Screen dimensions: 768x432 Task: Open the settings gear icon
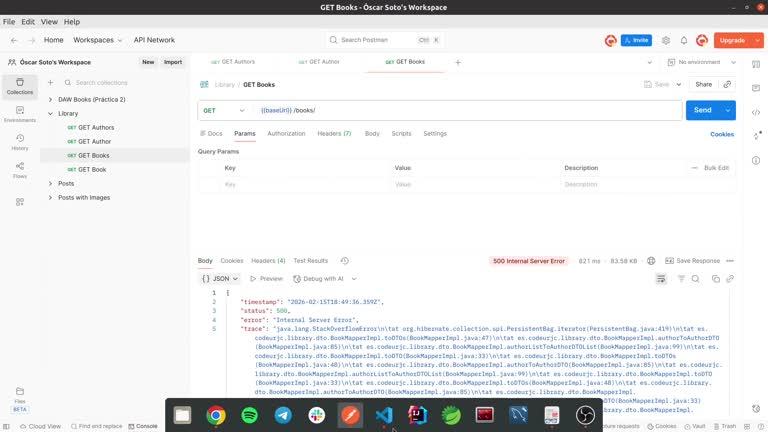[666, 41]
